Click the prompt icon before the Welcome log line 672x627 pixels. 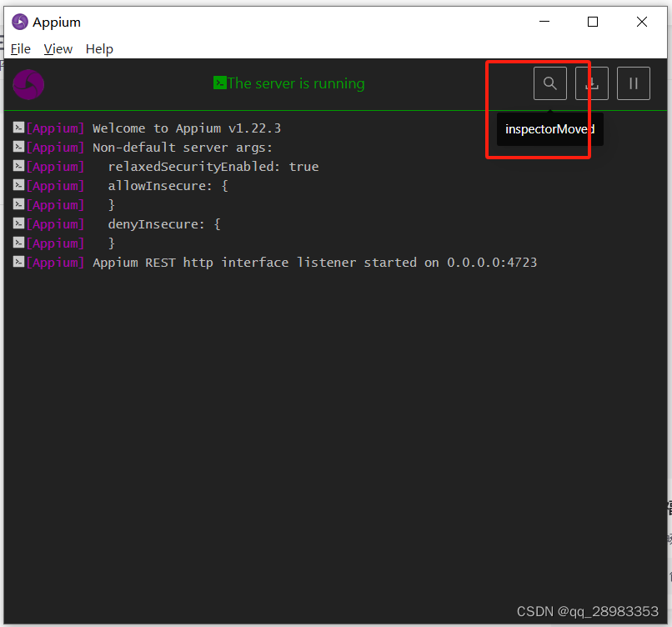click(18, 127)
